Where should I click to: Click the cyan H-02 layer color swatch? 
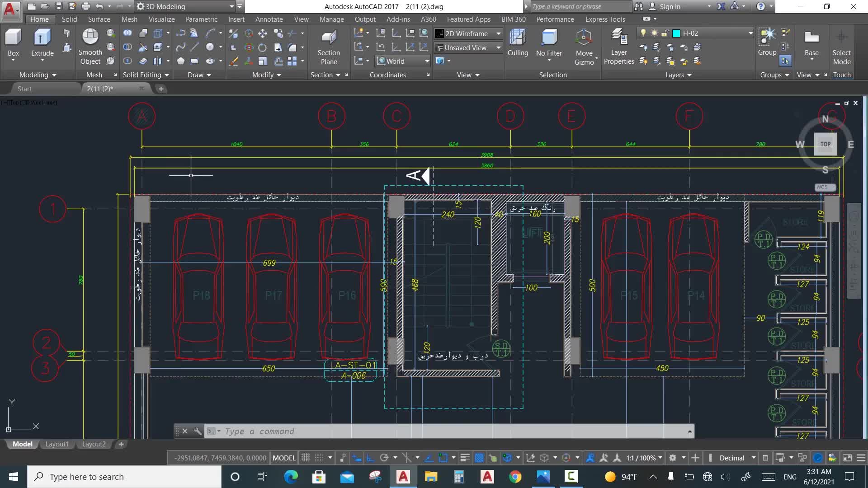point(676,33)
